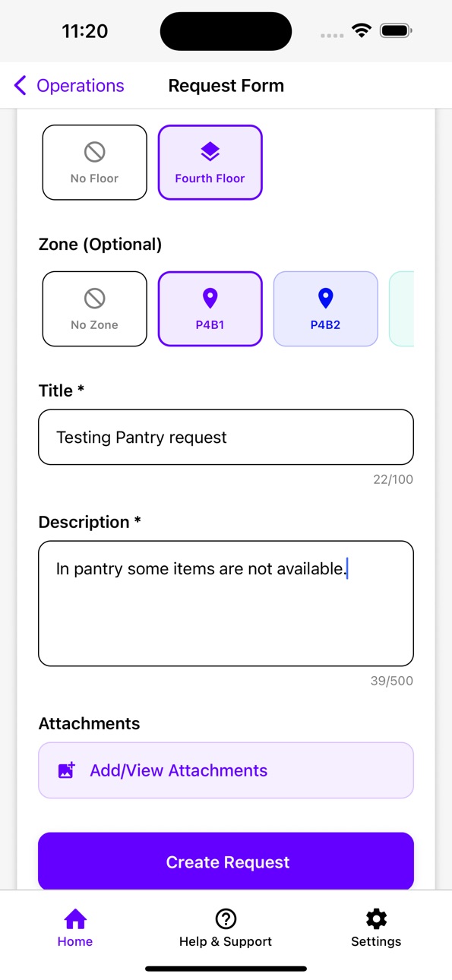Screen dimensions: 452x980
Task: Submit with Create Request button
Action: pyautogui.click(x=226, y=861)
